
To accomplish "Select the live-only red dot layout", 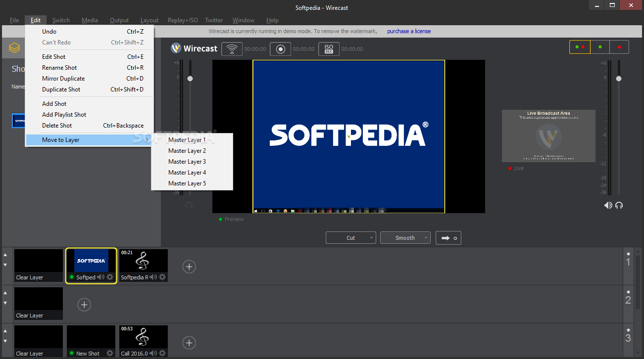I will pos(619,47).
